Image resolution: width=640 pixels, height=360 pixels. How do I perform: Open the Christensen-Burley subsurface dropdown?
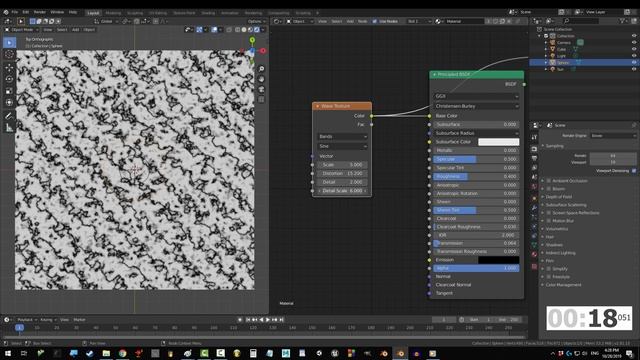tap(476, 106)
